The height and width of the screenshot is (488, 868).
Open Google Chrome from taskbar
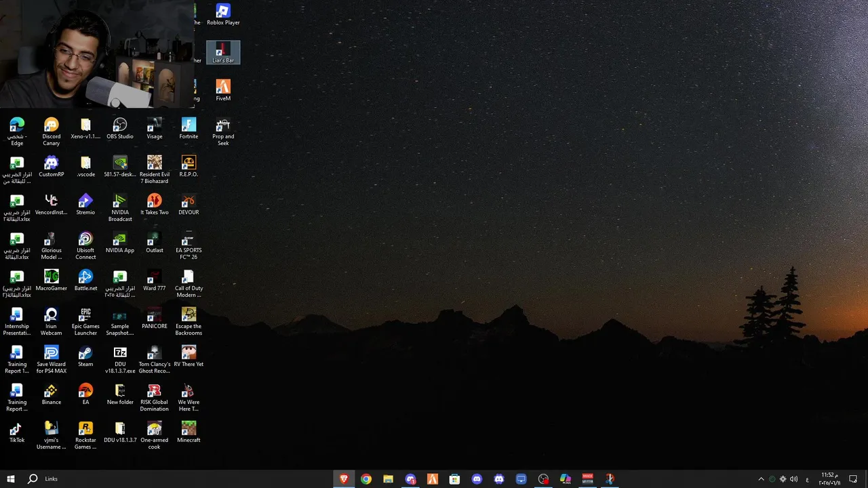(x=366, y=479)
